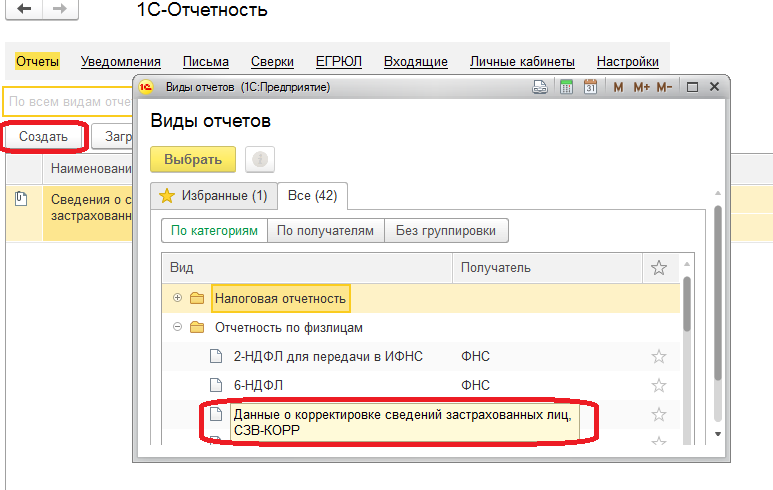Open the calendar icon in dialog title bar
773x490 pixels.
click(x=590, y=87)
